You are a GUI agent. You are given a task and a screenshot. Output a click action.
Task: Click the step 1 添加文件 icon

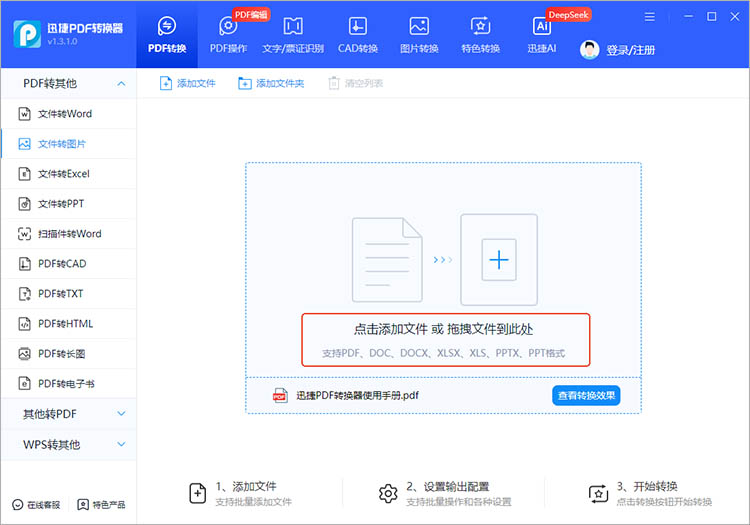point(198,493)
